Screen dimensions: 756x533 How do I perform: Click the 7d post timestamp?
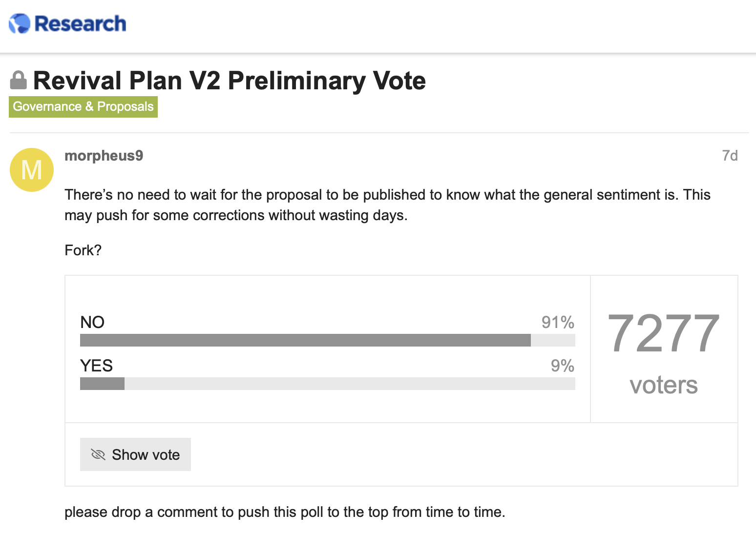[730, 156]
